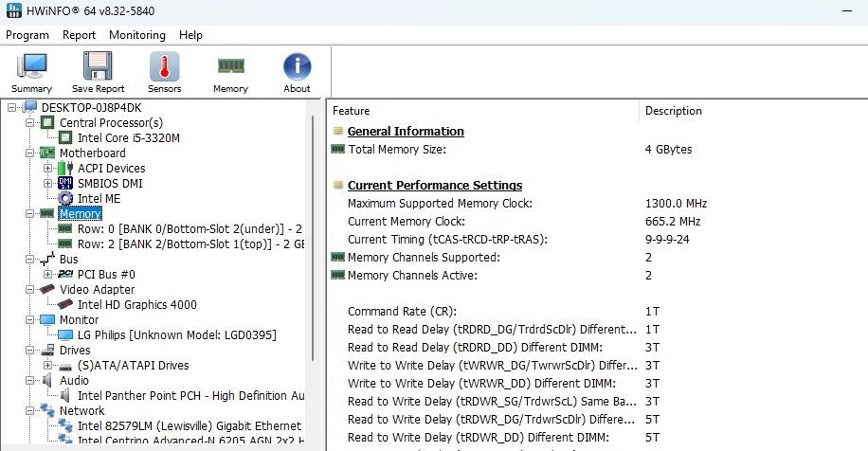Image resolution: width=868 pixels, height=451 pixels.
Task: Open the About info icon
Action: coord(297,71)
